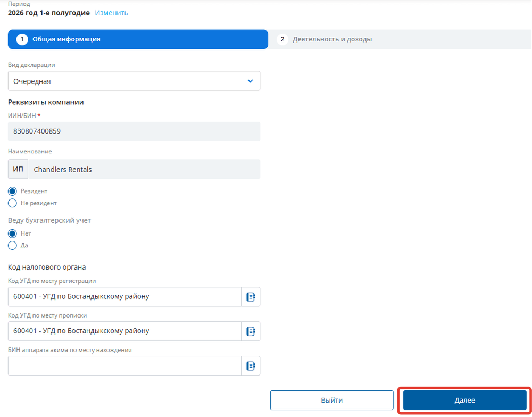The width and height of the screenshot is (532, 417).
Task: Click Изменить link next to period
Action: (x=112, y=13)
